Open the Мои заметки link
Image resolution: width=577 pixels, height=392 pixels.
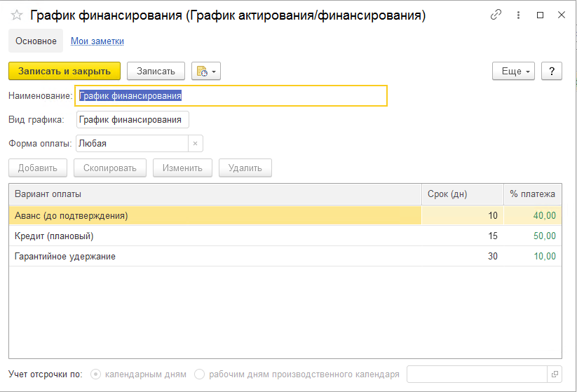point(97,41)
